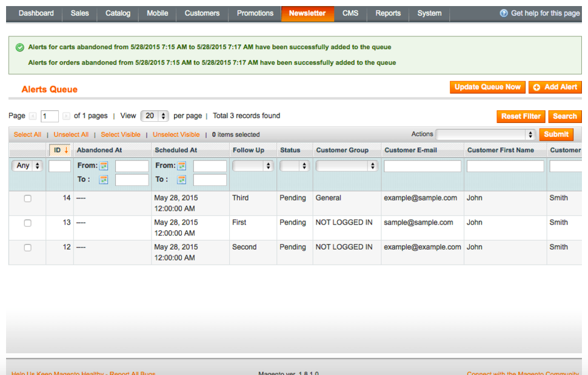
Task: Open the Sales menu
Action: point(80,13)
